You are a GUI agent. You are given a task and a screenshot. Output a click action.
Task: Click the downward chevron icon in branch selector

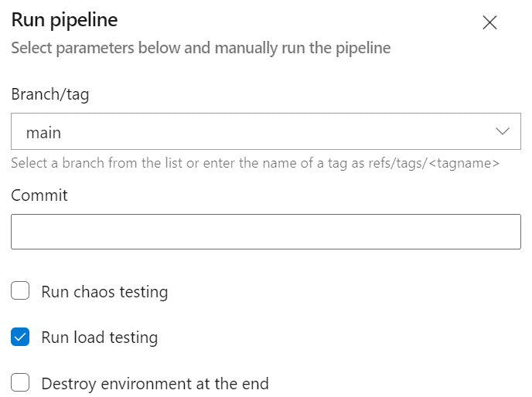tap(503, 131)
